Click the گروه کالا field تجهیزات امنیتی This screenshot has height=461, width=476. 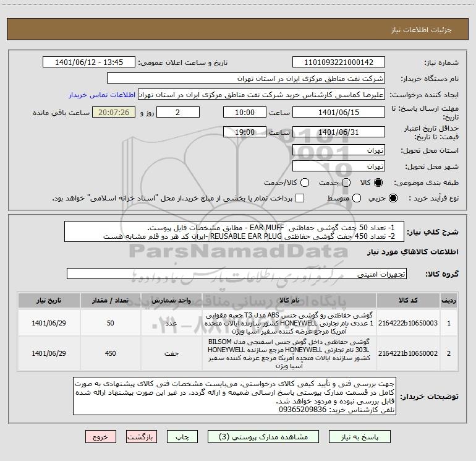[x=237, y=274]
